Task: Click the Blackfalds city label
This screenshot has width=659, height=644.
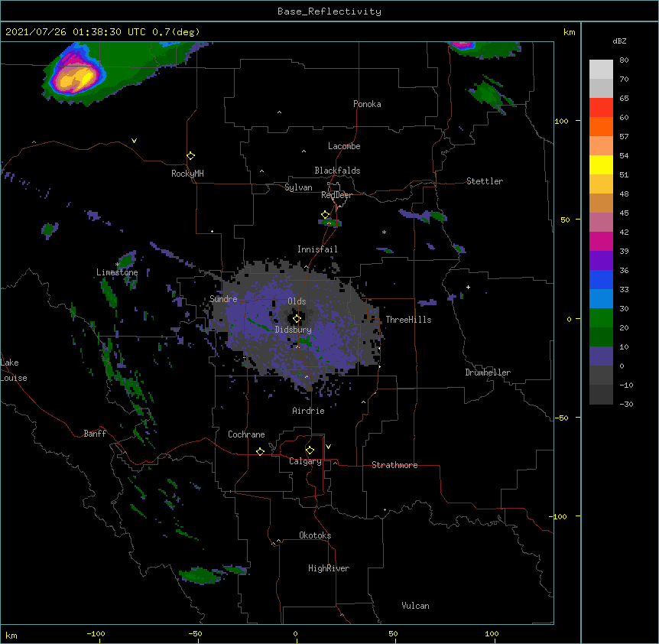Action: coord(337,171)
